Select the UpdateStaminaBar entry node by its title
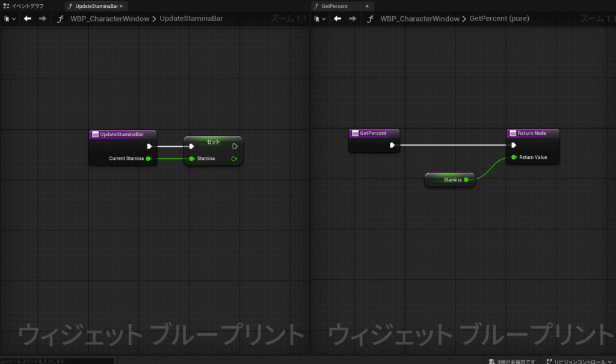616x364 pixels. [x=123, y=134]
